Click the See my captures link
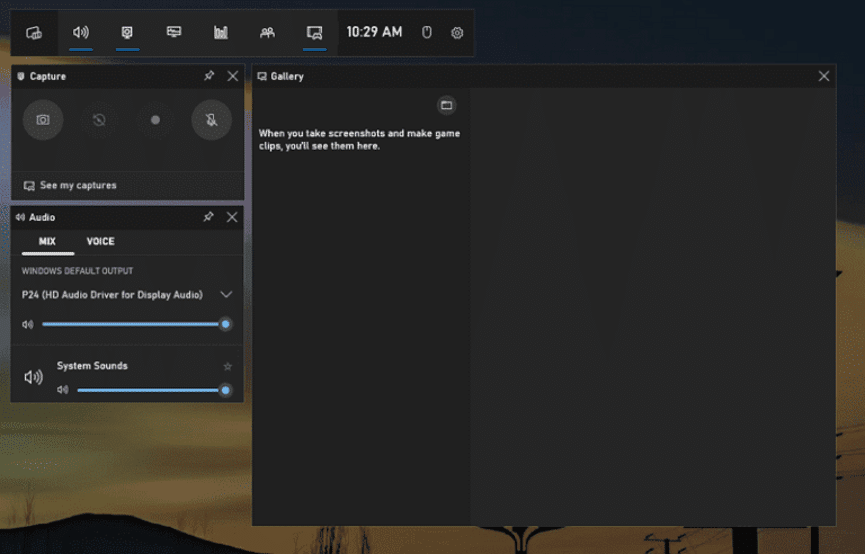This screenshot has width=866, height=554. (77, 186)
